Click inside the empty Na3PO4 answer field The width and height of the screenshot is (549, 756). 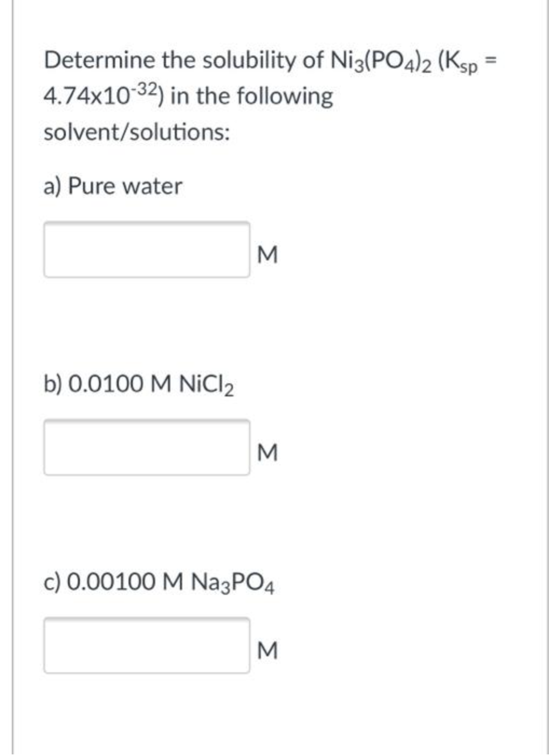[x=146, y=645]
